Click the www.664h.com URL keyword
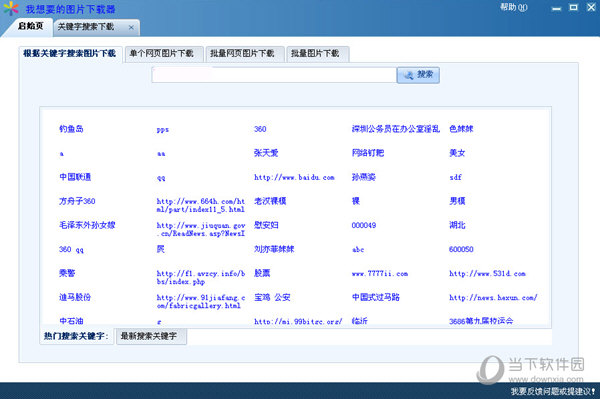Viewport: 600px width, 399px height. click(x=201, y=205)
